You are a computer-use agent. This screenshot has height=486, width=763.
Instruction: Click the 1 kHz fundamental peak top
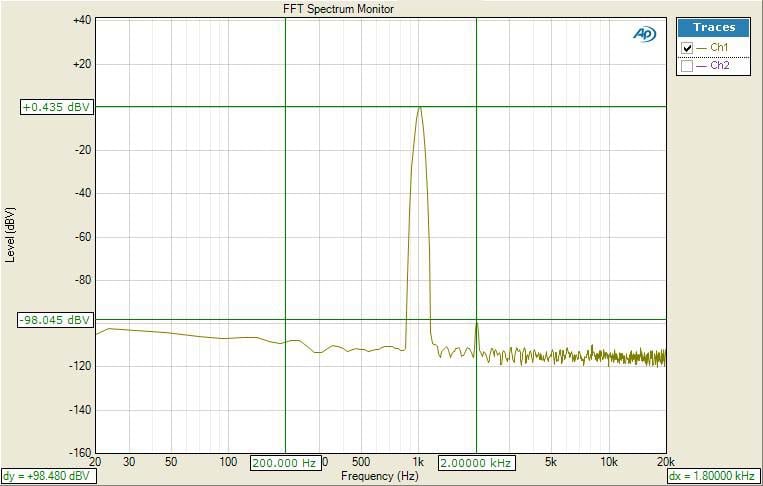(x=420, y=107)
